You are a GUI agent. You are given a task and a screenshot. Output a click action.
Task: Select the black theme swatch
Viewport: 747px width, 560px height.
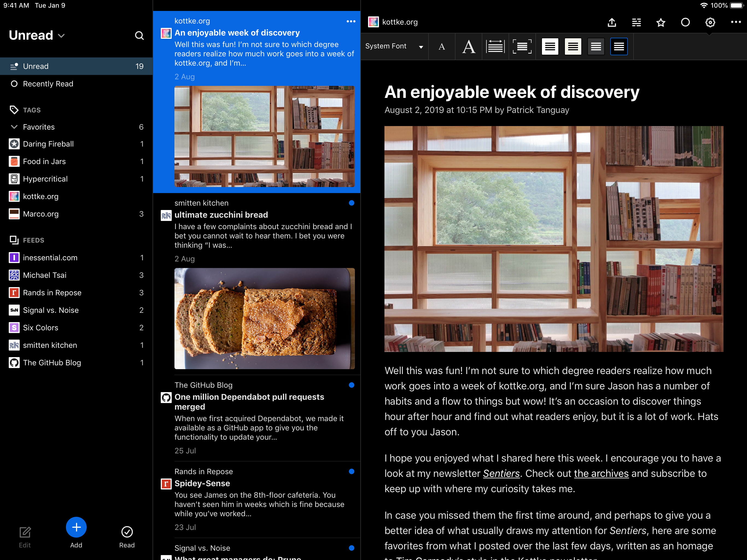point(619,46)
